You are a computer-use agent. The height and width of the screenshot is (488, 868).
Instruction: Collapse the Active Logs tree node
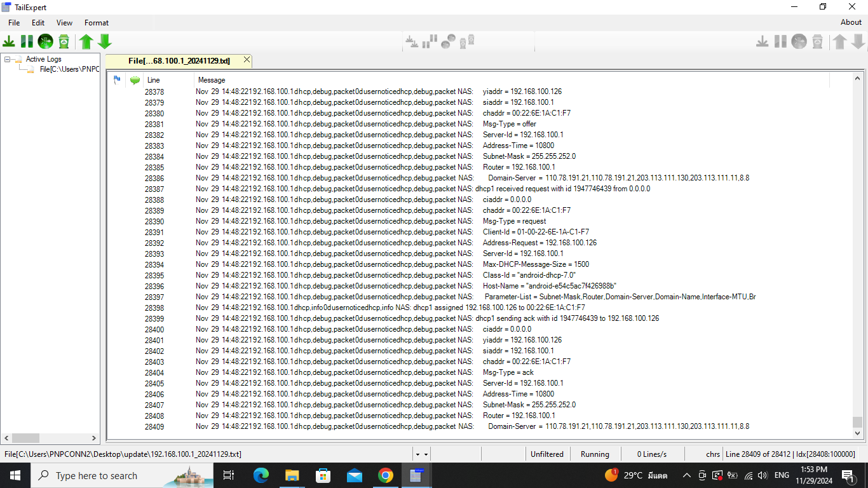8,59
